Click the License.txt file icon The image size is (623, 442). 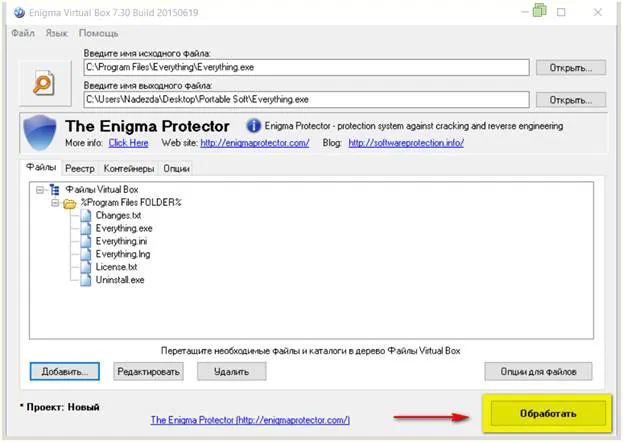pos(85,267)
